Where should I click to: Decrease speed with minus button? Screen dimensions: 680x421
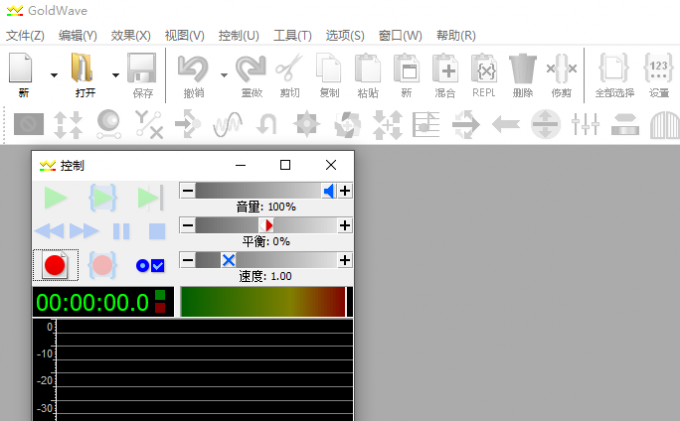(187, 260)
